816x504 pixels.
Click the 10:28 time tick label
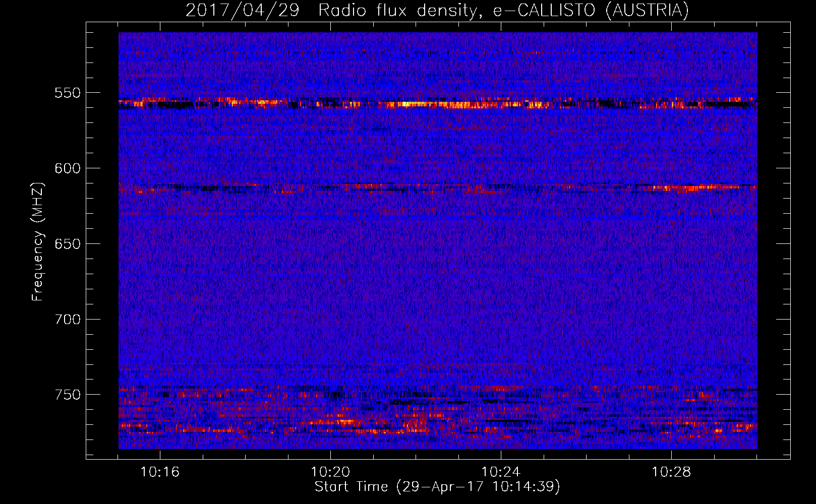[671, 472]
